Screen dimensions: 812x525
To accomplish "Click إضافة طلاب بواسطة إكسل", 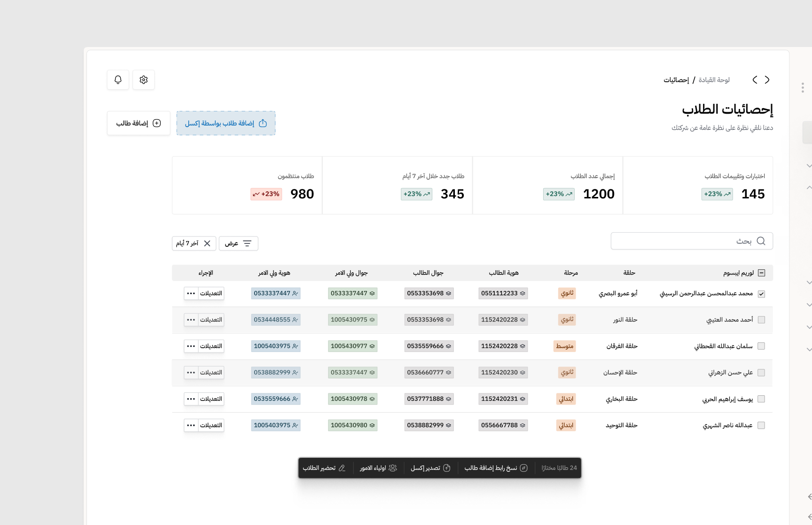I will (x=226, y=123).
